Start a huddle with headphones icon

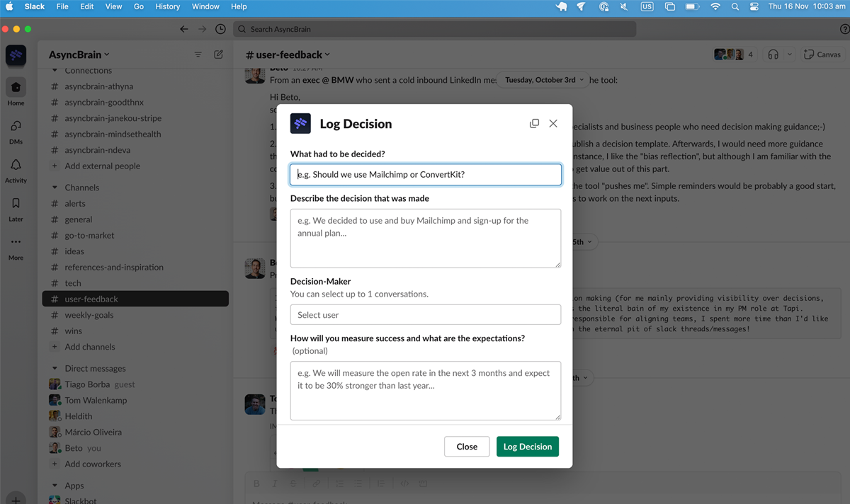click(773, 55)
